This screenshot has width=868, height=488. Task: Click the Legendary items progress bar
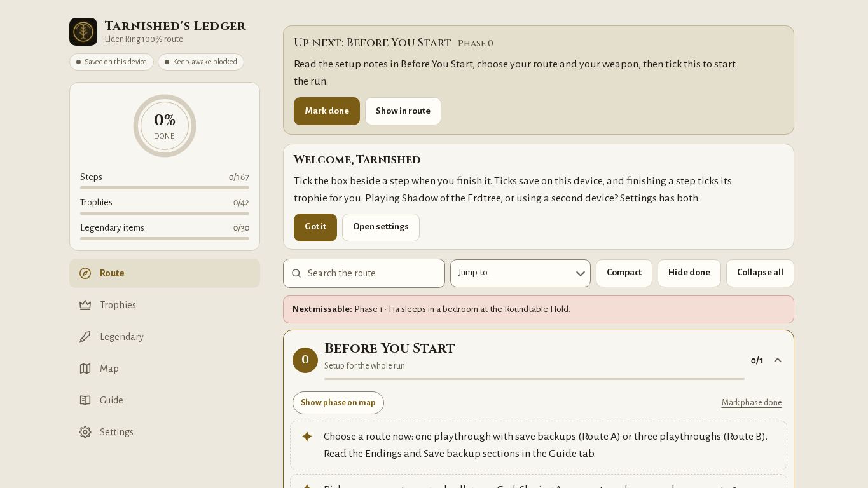coord(165,239)
